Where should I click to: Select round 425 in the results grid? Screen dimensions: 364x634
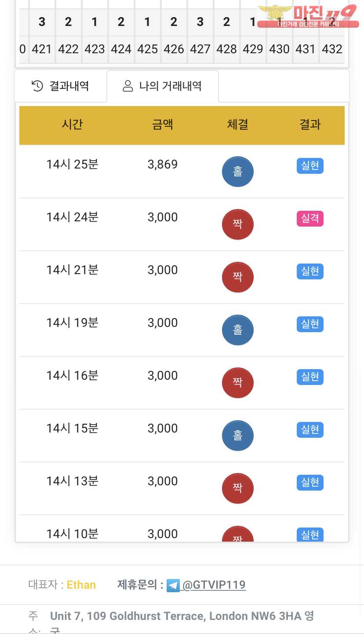[x=147, y=49]
